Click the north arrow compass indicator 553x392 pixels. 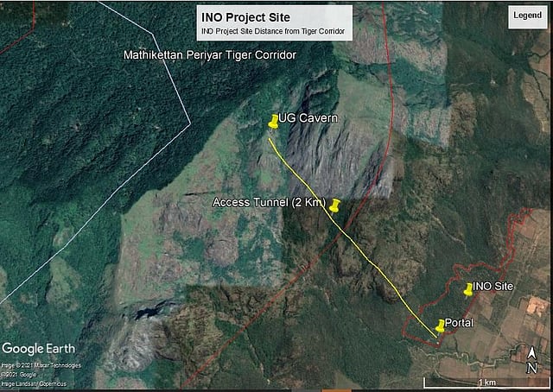(x=533, y=357)
